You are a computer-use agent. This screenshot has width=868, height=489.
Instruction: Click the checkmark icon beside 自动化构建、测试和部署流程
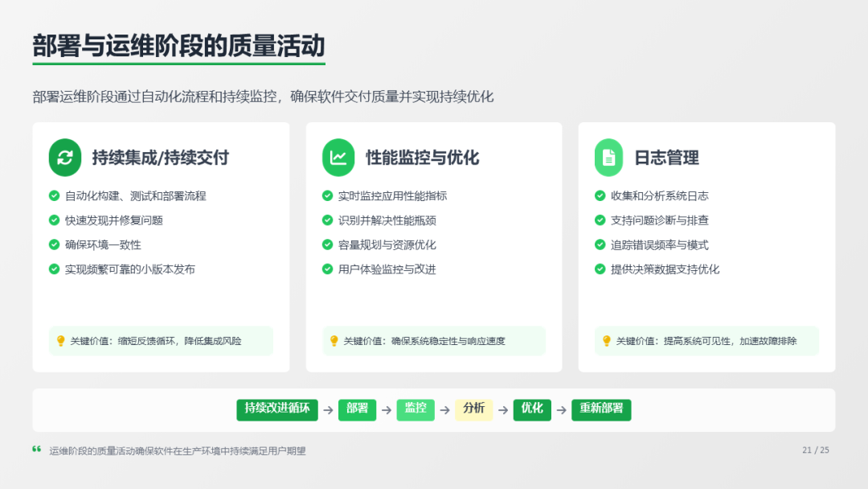(54, 195)
